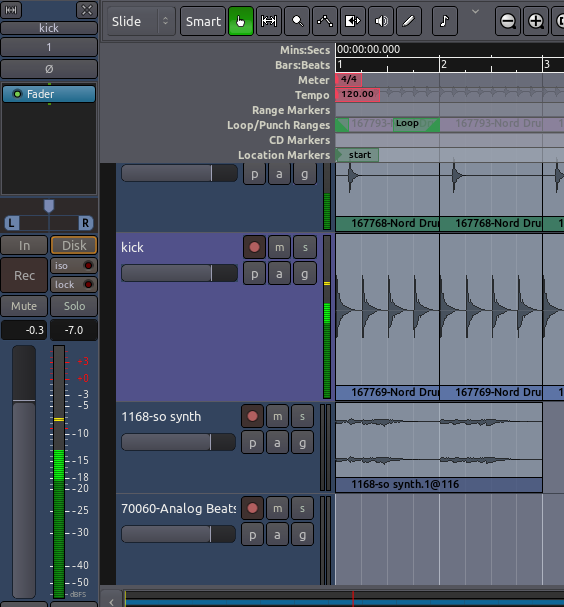Click the kick strip name button
Image resolution: width=564 pixels, height=607 pixels.
49,28
